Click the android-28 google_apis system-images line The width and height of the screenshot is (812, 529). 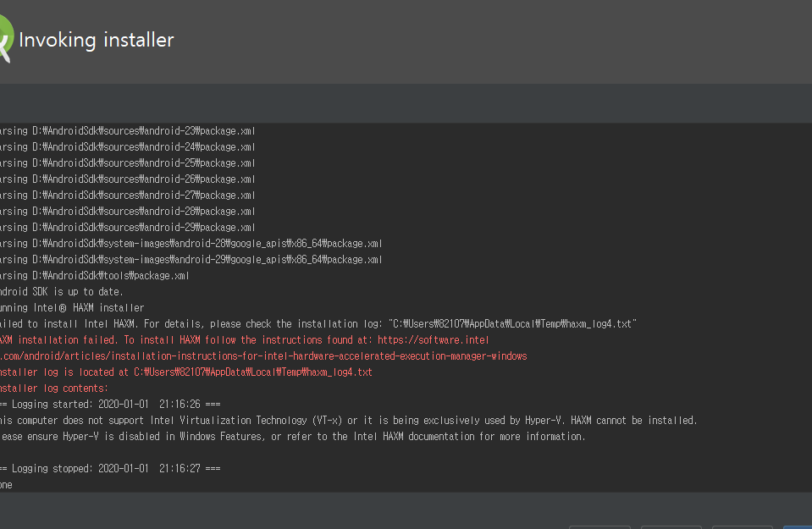[x=191, y=244]
